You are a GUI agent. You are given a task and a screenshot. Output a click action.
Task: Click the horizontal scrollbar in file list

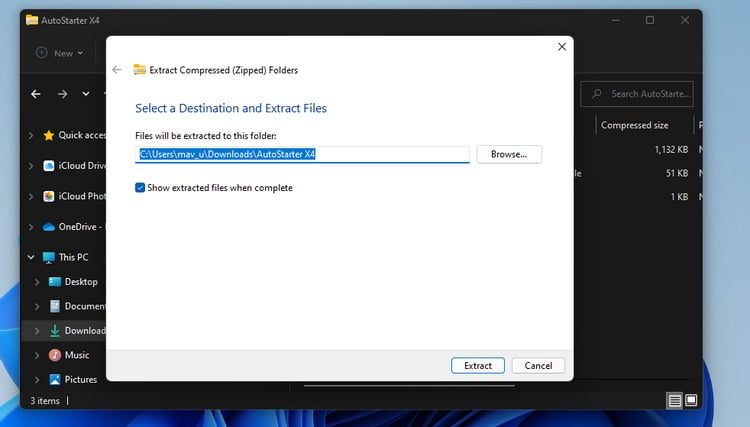click(409, 385)
